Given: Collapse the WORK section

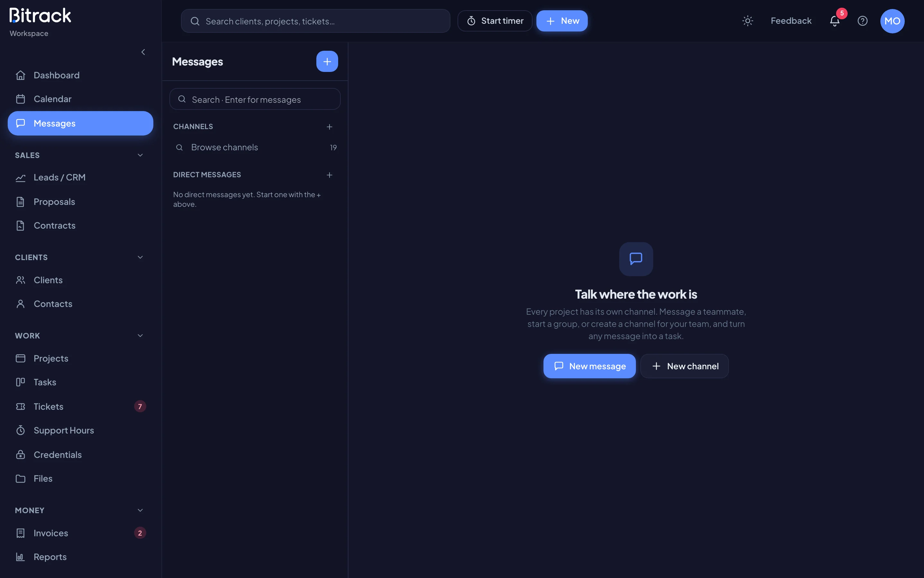Looking at the screenshot, I should [x=140, y=336].
